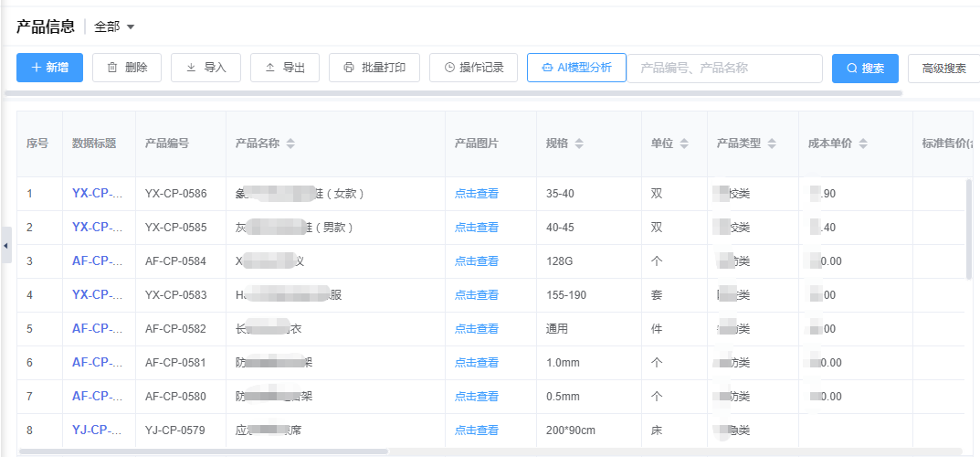Click the table vertical scrollbar
980x457 pixels.
point(969,228)
